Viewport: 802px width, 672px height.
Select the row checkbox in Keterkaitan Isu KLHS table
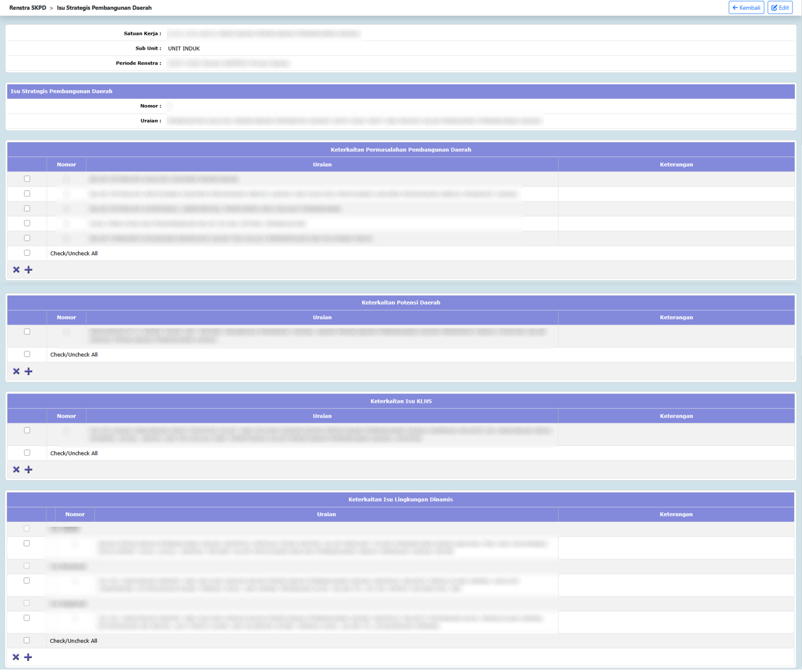(x=27, y=430)
